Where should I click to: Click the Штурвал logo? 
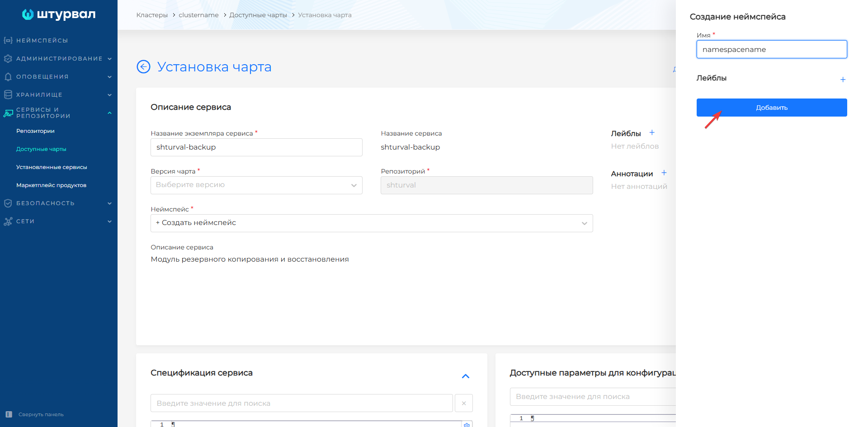point(58,14)
